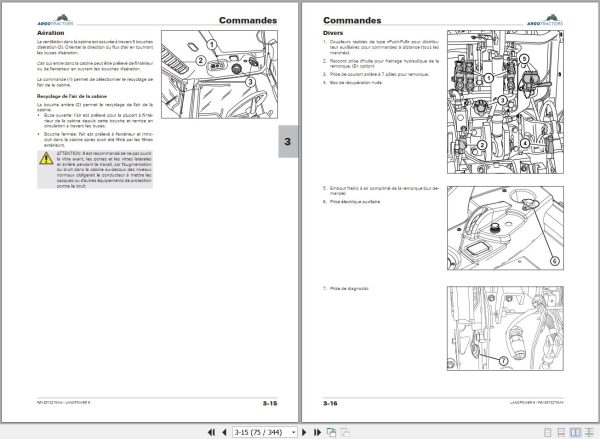This screenshot has height=439, width=600.
Task: Go to the next page
Action: [305, 432]
